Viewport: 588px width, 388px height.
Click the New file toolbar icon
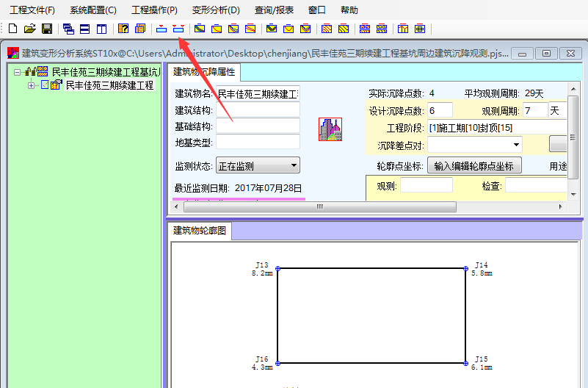13,29
